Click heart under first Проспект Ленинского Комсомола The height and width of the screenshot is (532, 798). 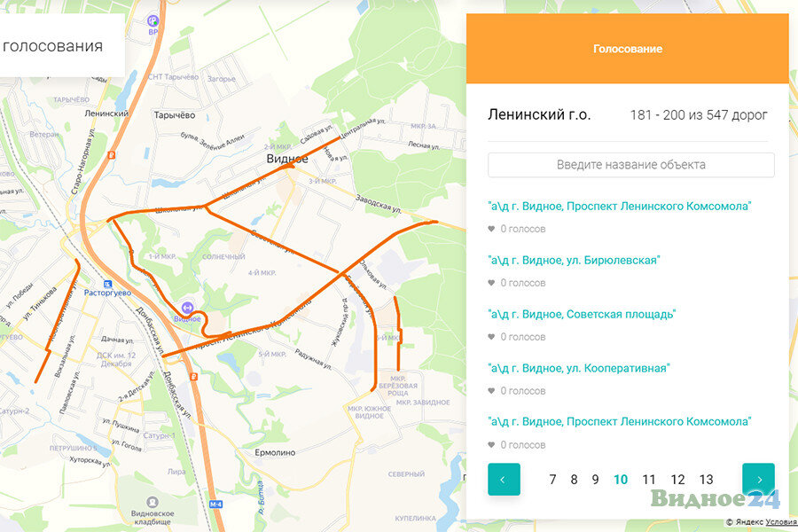point(491,229)
